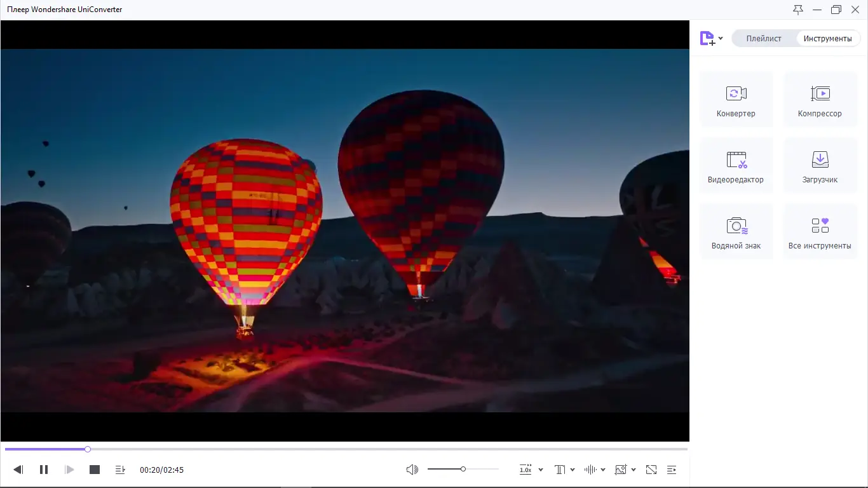This screenshot has width=868, height=488.
Task: Switch to the Инструменты tab
Action: click(827, 39)
